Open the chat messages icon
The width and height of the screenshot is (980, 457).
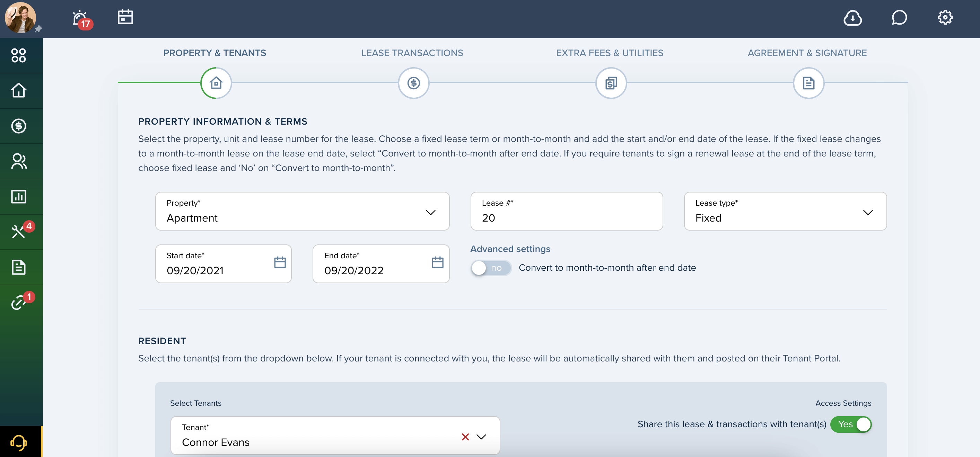(899, 18)
